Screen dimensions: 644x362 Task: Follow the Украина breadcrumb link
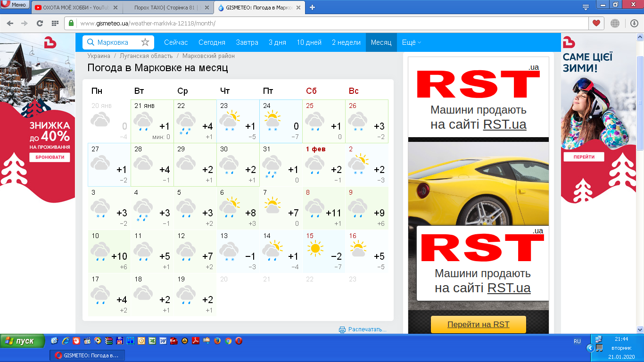99,56
